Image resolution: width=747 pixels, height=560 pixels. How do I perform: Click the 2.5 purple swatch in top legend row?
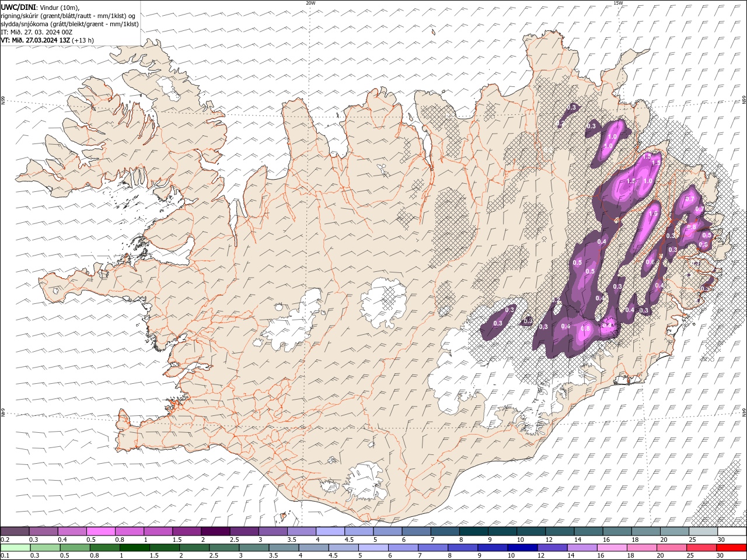pyautogui.click(x=244, y=531)
